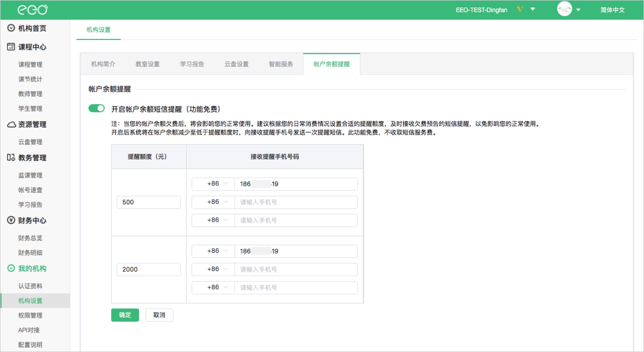The height and width of the screenshot is (352, 644).
Task: Select the 机构设置 top tab
Action: [x=99, y=30]
